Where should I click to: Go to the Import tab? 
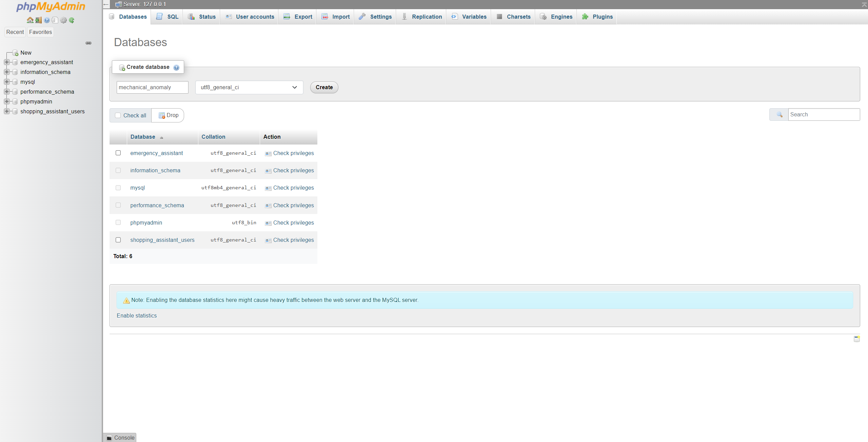point(335,17)
